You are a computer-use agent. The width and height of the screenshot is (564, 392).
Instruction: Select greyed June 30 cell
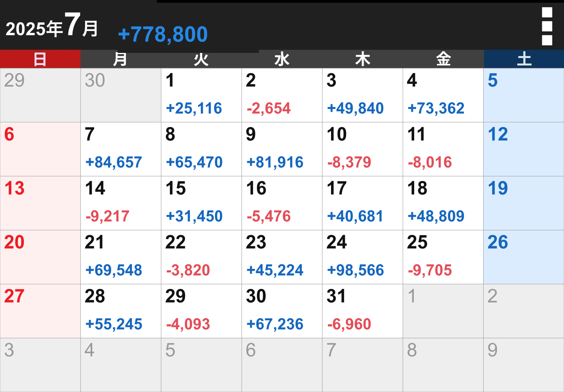click(121, 95)
